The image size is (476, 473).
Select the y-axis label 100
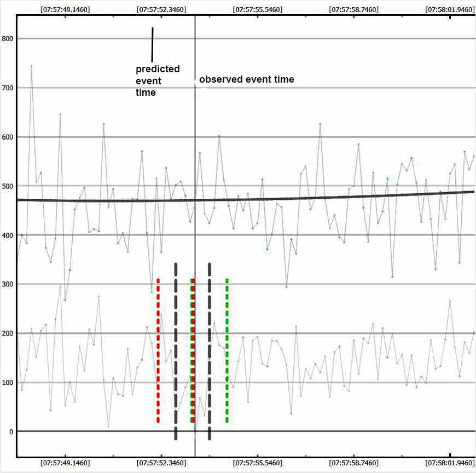[x=8, y=383]
